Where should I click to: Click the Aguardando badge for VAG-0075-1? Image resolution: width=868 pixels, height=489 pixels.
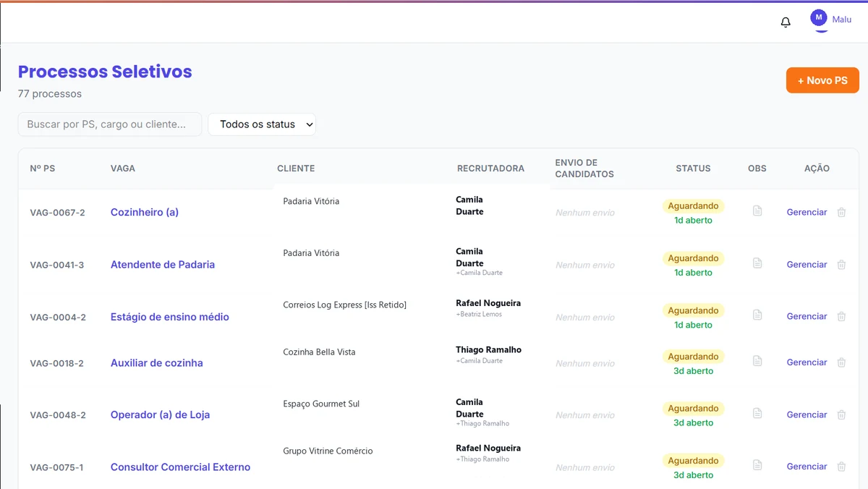[x=693, y=461]
